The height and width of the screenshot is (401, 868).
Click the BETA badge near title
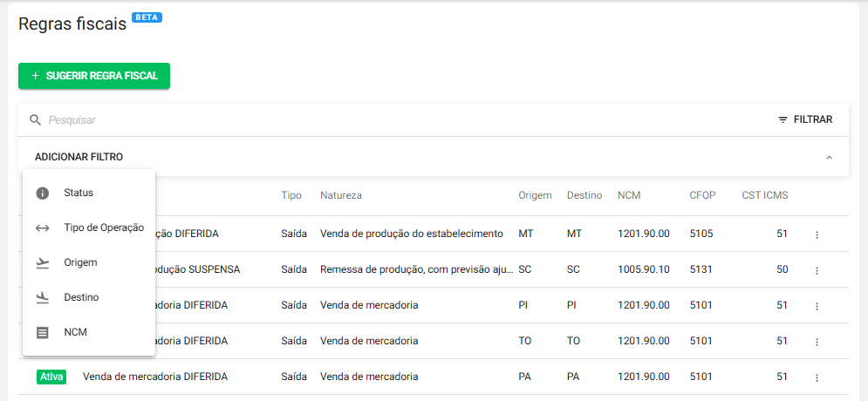[x=147, y=17]
